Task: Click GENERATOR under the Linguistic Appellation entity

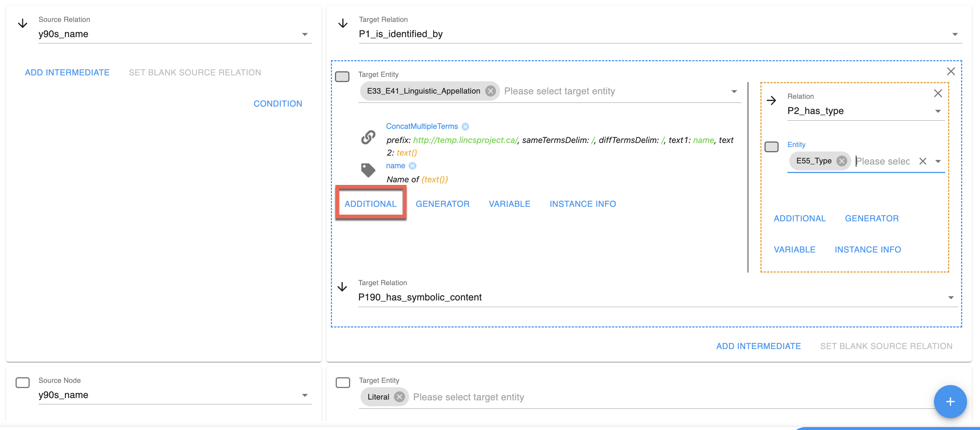Action: [443, 204]
